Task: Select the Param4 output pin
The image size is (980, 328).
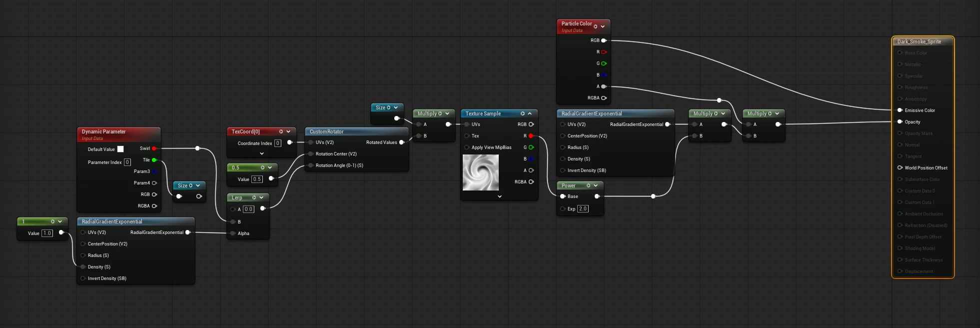Action: tap(154, 183)
